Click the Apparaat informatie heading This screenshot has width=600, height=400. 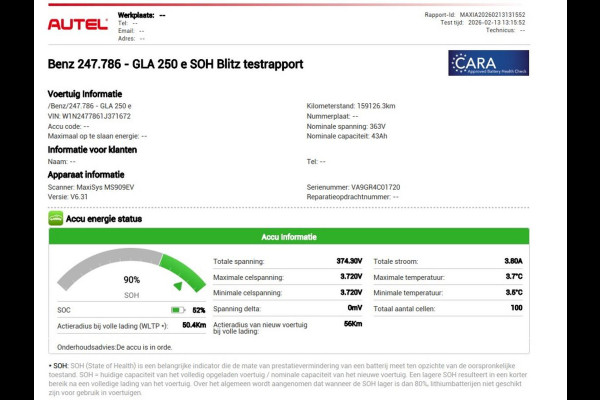[x=86, y=175]
